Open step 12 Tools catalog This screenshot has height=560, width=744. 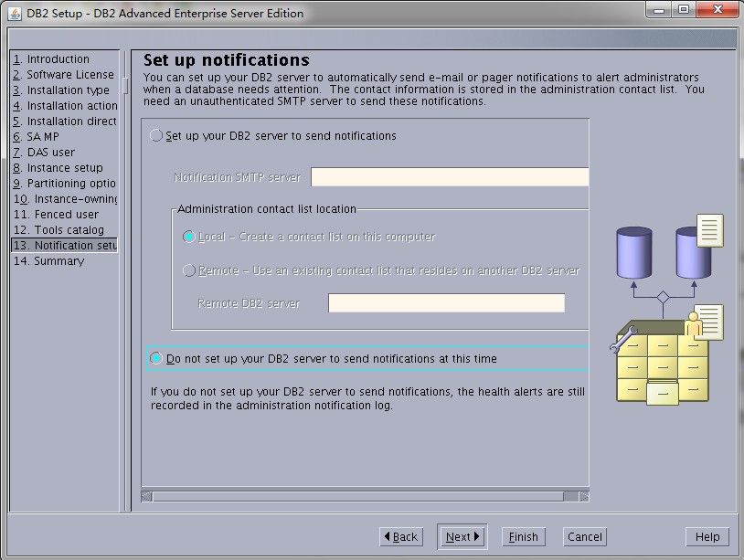[x=58, y=230]
